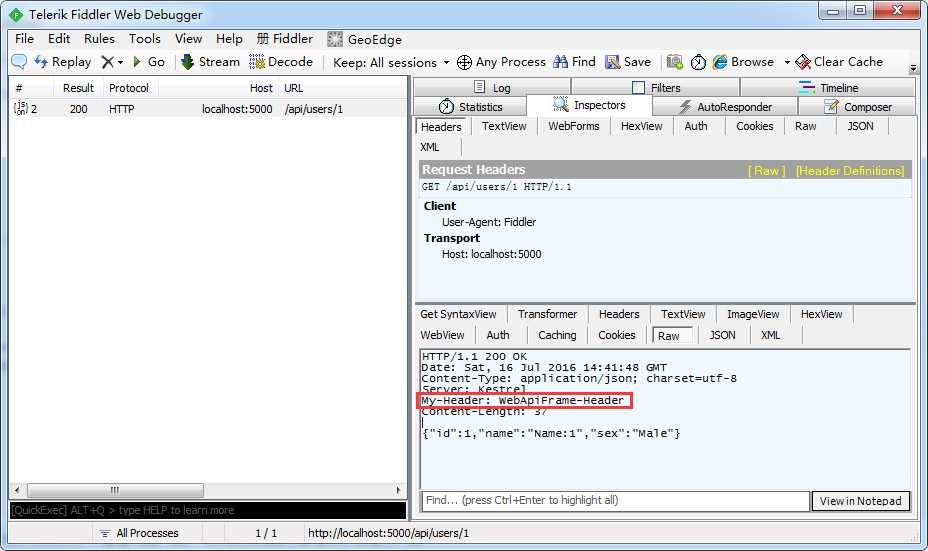Click the status bar URL text

click(388, 533)
